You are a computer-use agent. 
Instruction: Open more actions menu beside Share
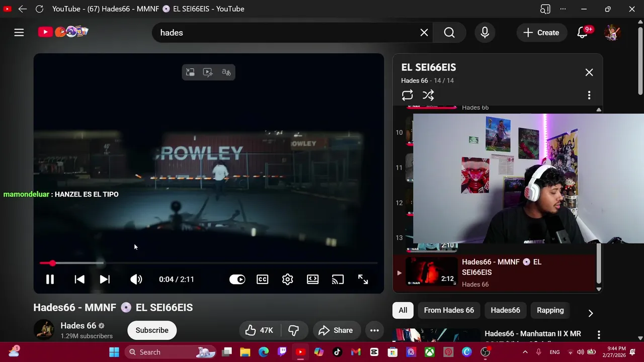point(374,330)
